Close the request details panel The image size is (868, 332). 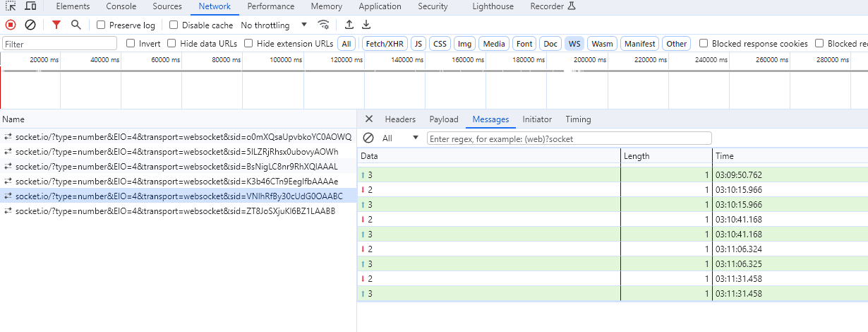pos(368,119)
